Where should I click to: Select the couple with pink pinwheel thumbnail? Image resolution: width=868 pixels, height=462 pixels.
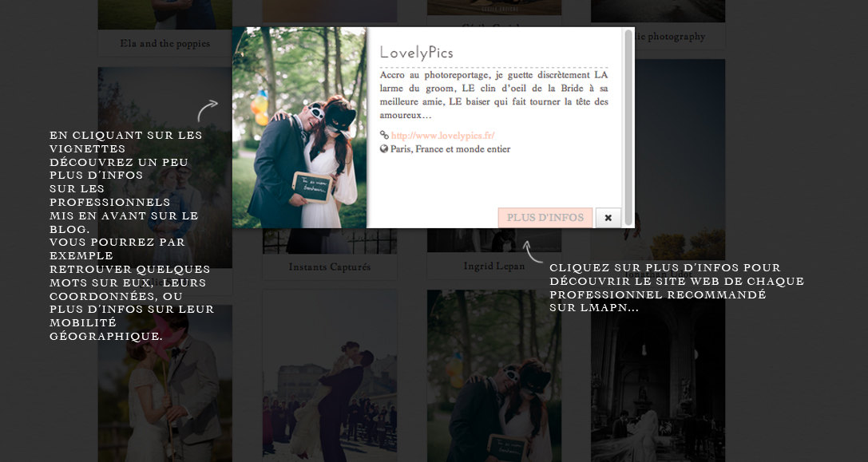pyautogui.click(x=165, y=384)
